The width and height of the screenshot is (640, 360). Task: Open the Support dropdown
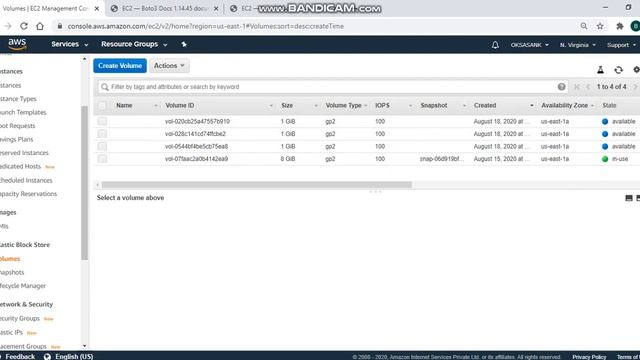coord(621,45)
